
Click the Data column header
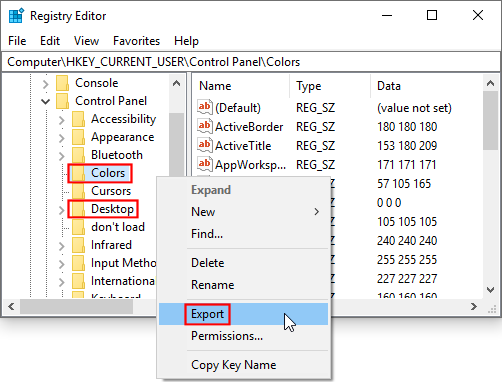coord(426,86)
